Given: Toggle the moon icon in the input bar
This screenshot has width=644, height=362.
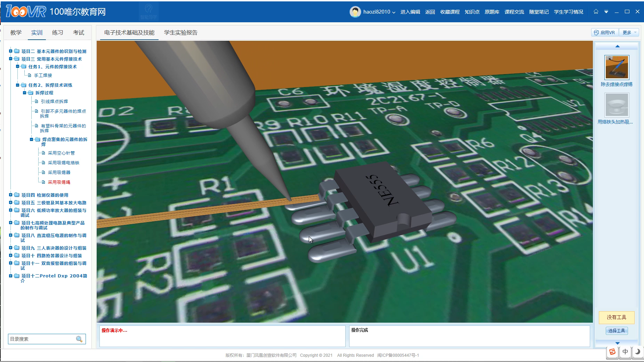Looking at the screenshot, I should tap(637, 352).
